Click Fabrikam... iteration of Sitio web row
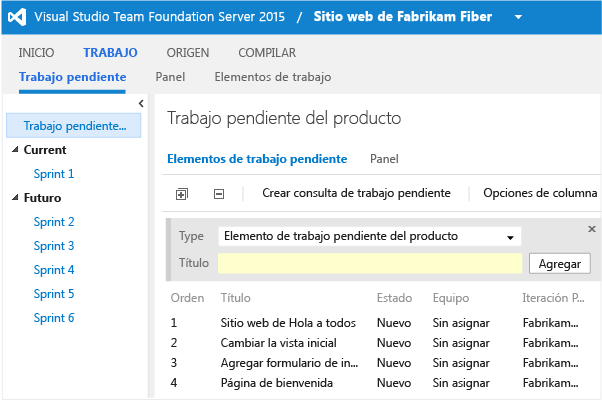 click(x=550, y=323)
